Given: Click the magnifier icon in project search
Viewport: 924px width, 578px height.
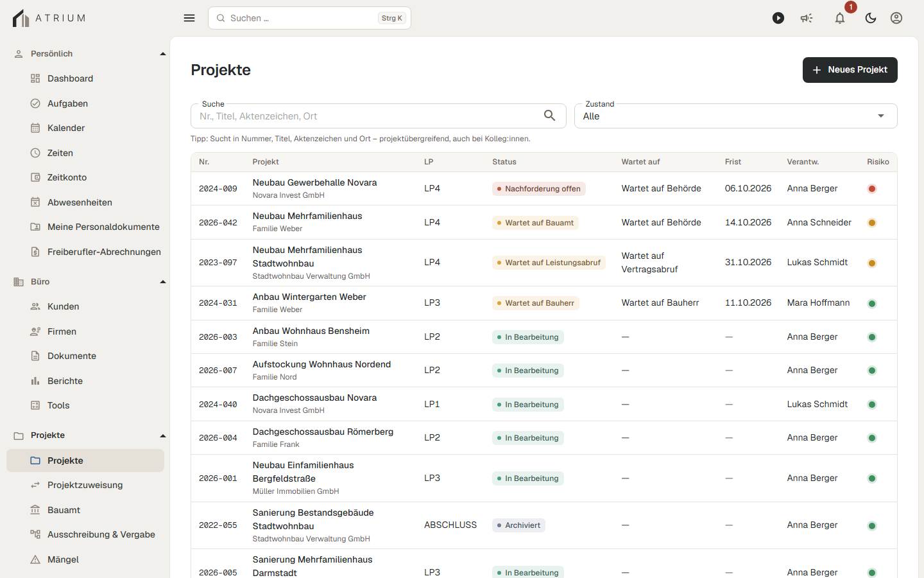Looking at the screenshot, I should coord(550,116).
